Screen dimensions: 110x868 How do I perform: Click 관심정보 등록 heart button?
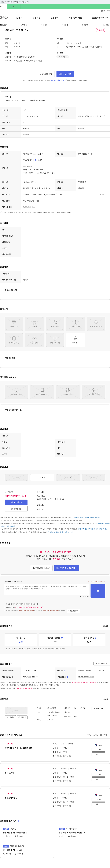(x=45, y=74)
